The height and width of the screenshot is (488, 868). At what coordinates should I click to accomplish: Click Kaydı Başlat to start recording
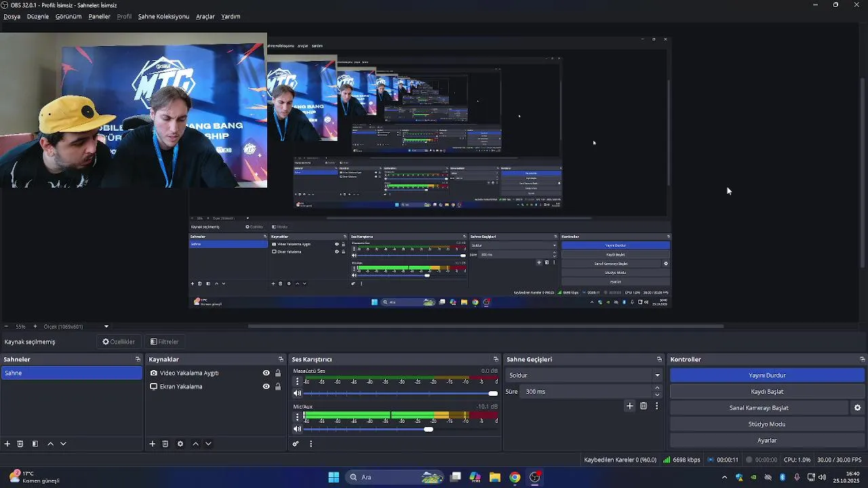(767, 391)
